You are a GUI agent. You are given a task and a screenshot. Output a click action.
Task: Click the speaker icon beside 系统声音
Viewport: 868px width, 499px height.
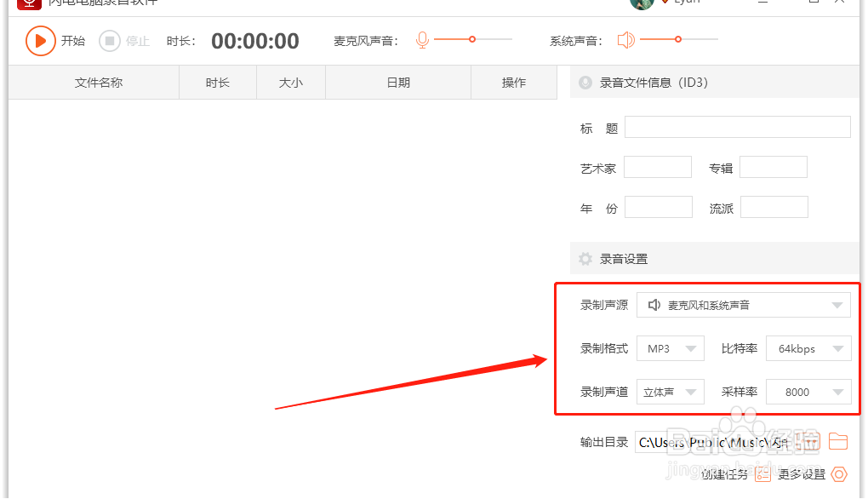[626, 39]
